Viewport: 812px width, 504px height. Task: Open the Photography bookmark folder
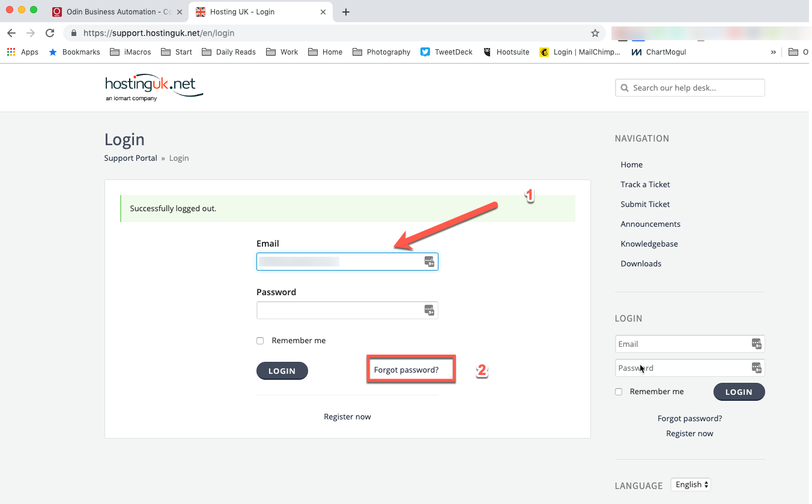381,52
